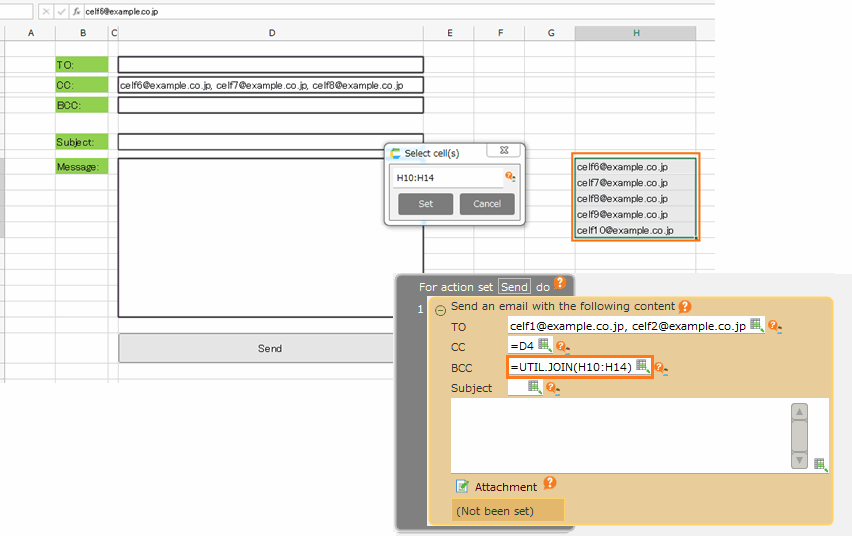Click help icon in Select cell(s) dialog
This screenshot has width=852, height=536.
point(510,177)
